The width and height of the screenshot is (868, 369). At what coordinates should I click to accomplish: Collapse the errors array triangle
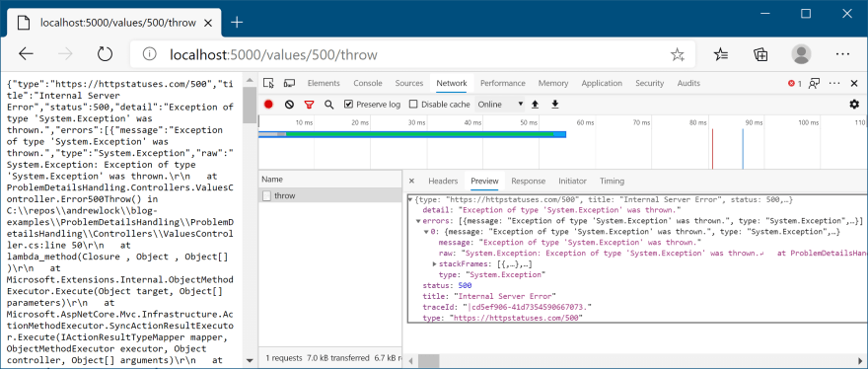[418, 221]
